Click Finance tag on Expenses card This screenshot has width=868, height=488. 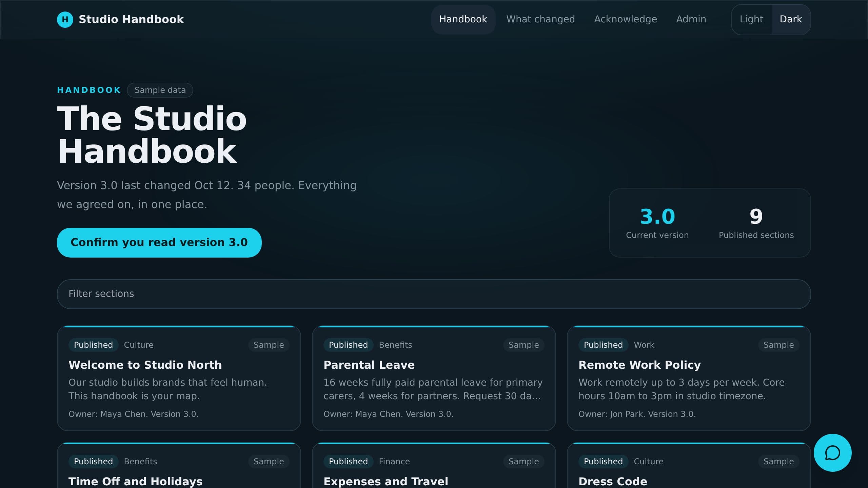pyautogui.click(x=394, y=461)
